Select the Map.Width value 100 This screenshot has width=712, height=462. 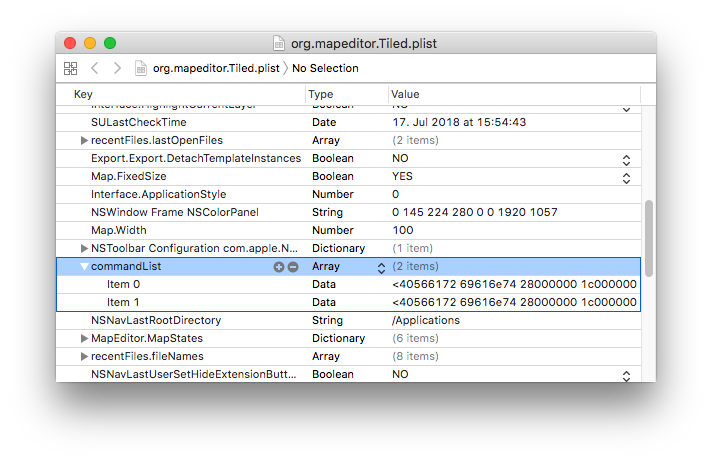tap(403, 230)
